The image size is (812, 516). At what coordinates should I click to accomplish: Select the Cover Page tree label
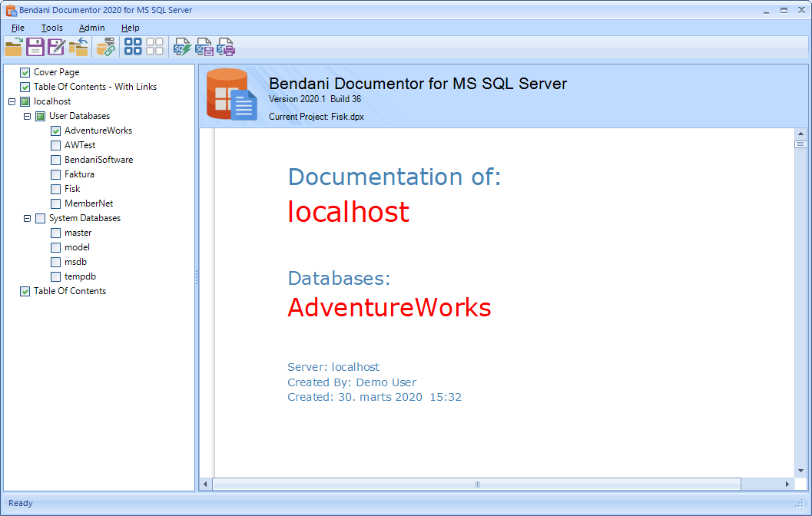[56, 72]
